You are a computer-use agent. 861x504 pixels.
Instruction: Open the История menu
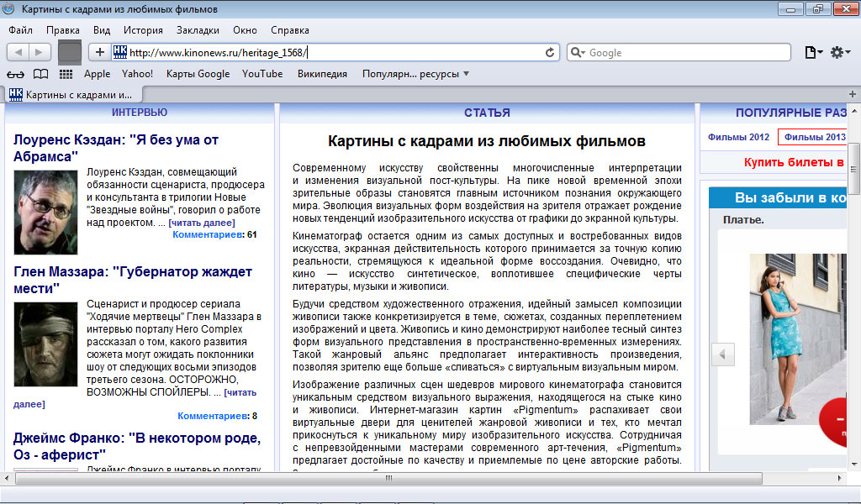[x=143, y=30]
